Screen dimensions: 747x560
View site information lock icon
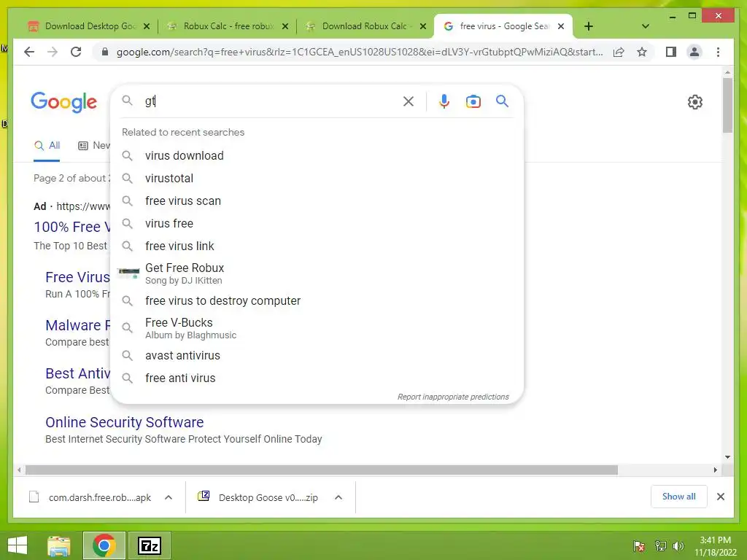(x=105, y=52)
